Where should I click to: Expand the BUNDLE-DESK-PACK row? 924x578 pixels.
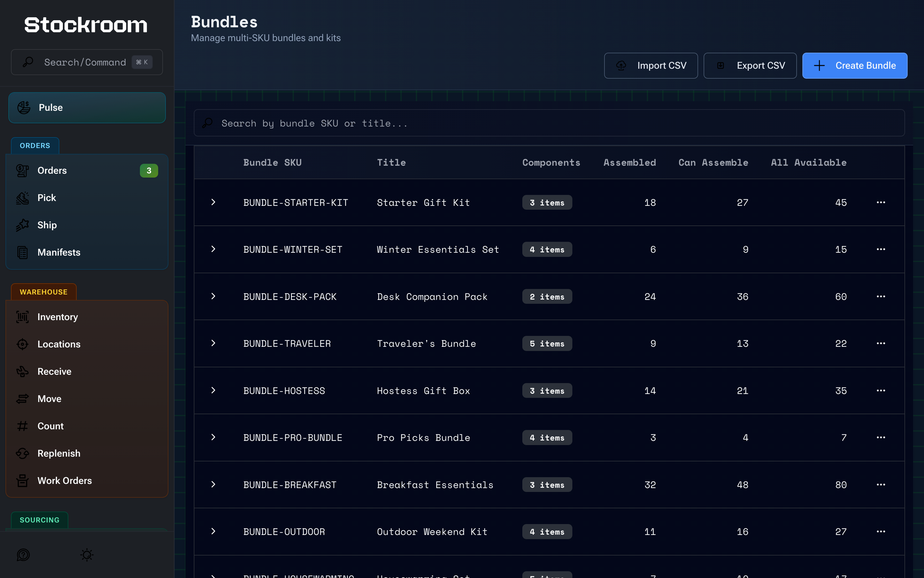point(213,296)
